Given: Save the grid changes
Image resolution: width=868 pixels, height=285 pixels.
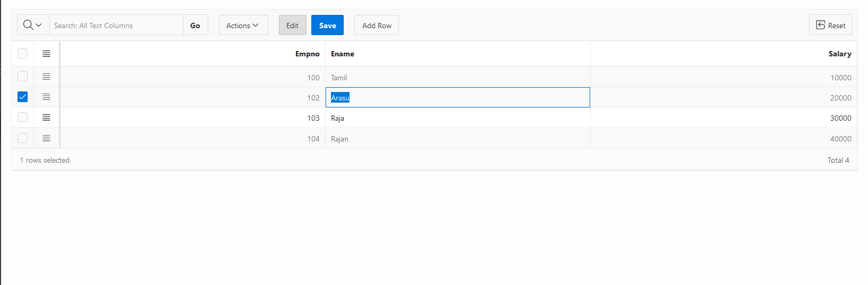Looking at the screenshot, I should coord(327,25).
